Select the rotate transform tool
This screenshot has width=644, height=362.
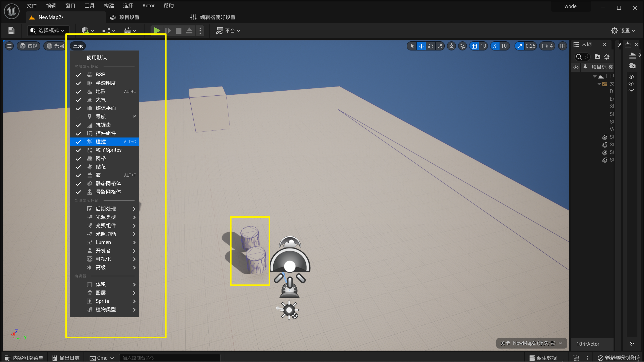[431, 46]
